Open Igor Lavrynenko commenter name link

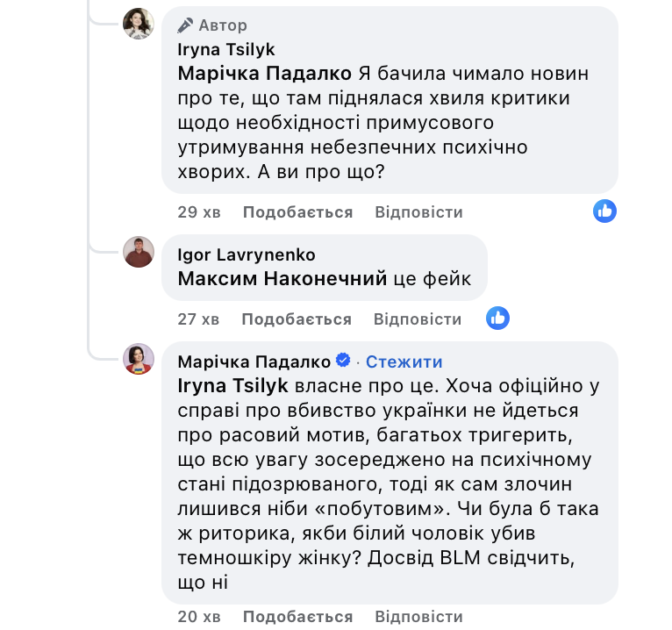[246, 254]
